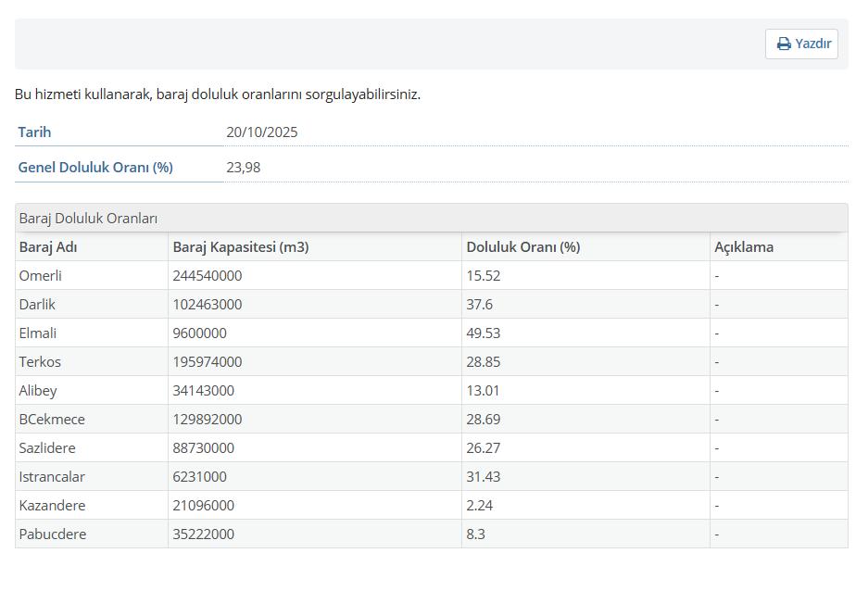Click the Genel Doluluk Oranı value 23,98
Viewport: 856px width, 616px height.
[x=243, y=168]
